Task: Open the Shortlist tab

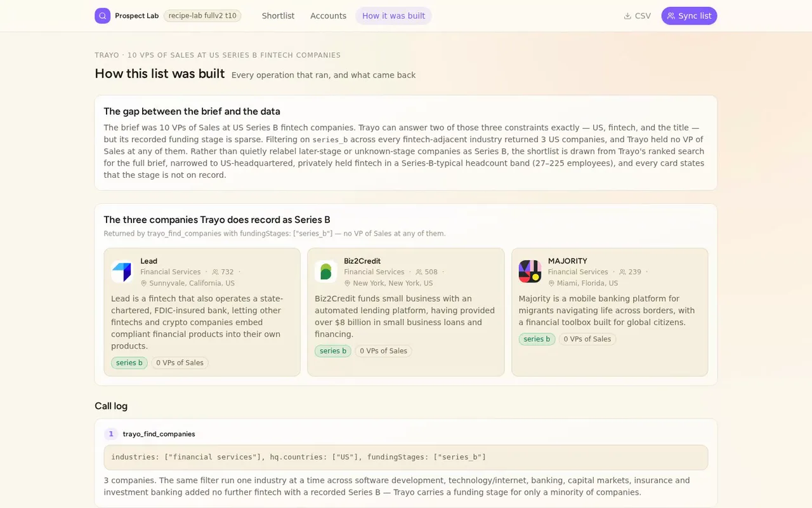Action: pos(278,16)
